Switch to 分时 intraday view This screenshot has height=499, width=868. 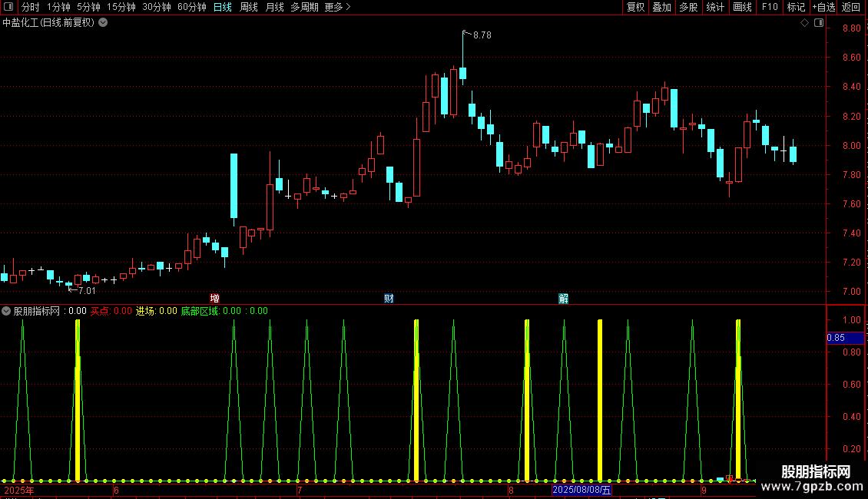(31, 7)
